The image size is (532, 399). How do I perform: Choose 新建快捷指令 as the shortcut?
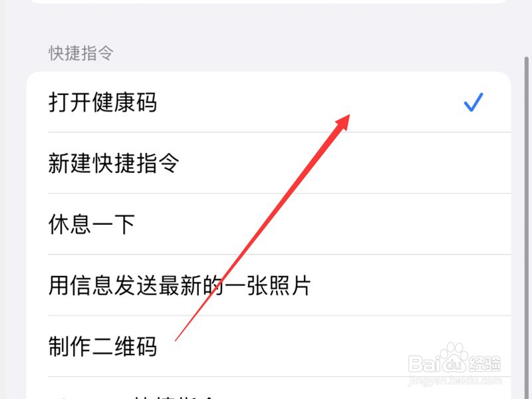click(x=269, y=163)
